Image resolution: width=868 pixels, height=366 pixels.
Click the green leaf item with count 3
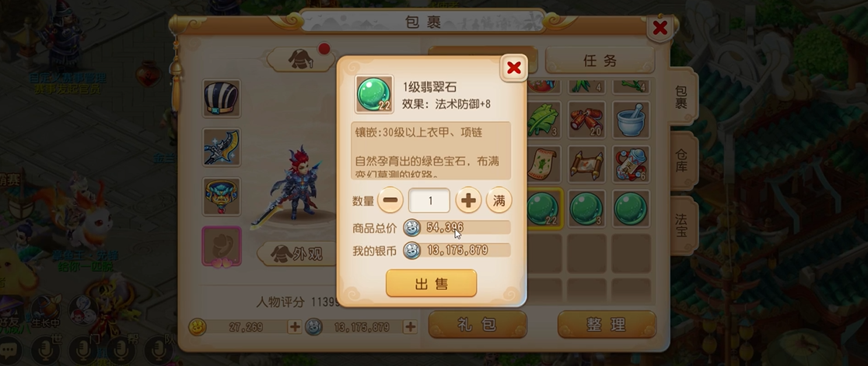(544, 120)
